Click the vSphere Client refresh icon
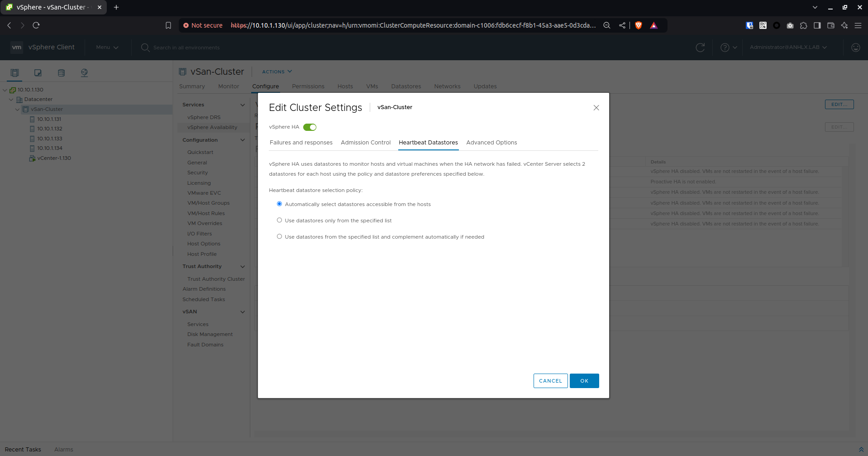Image resolution: width=868 pixels, height=456 pixels. click(x=700, y=48)
